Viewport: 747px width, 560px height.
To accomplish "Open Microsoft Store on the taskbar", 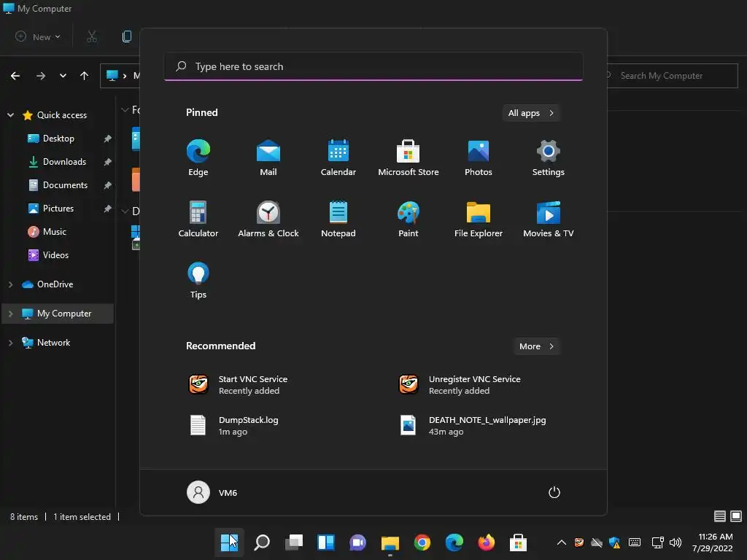I will [518, 542].
